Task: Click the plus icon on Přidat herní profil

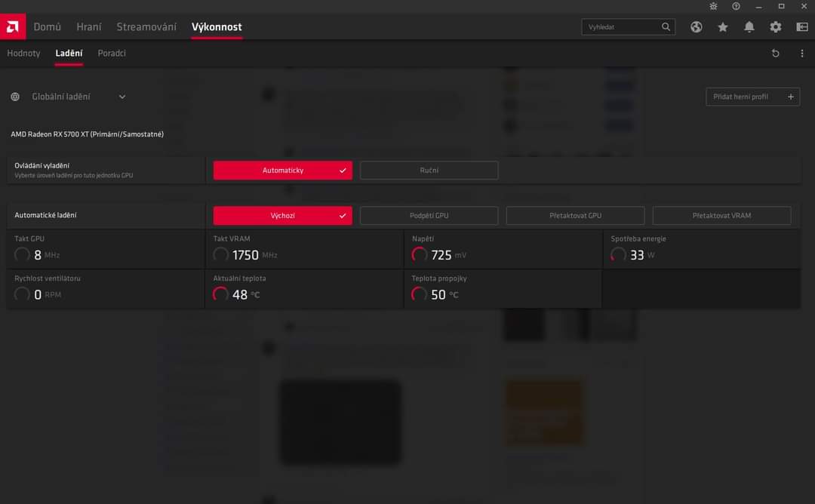Action: (791, 97)
